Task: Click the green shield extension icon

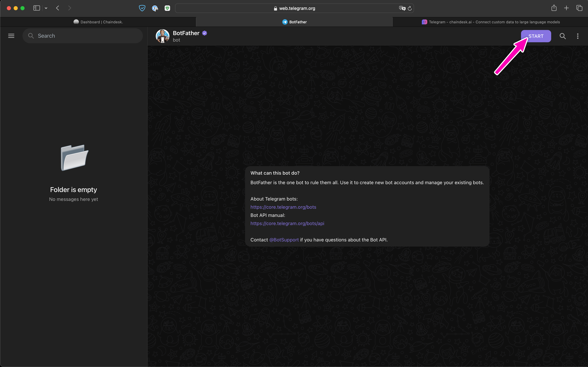Action: (x=167, y=8)
